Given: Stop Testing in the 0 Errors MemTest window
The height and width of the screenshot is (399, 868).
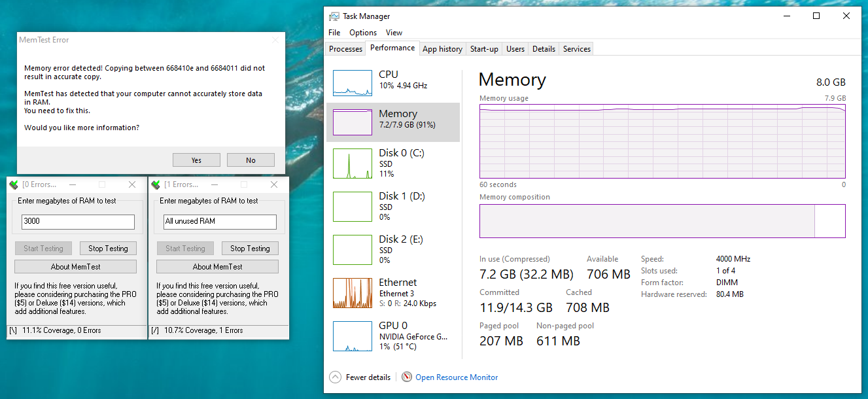Looking at the screenshot, I should point(108,249).
